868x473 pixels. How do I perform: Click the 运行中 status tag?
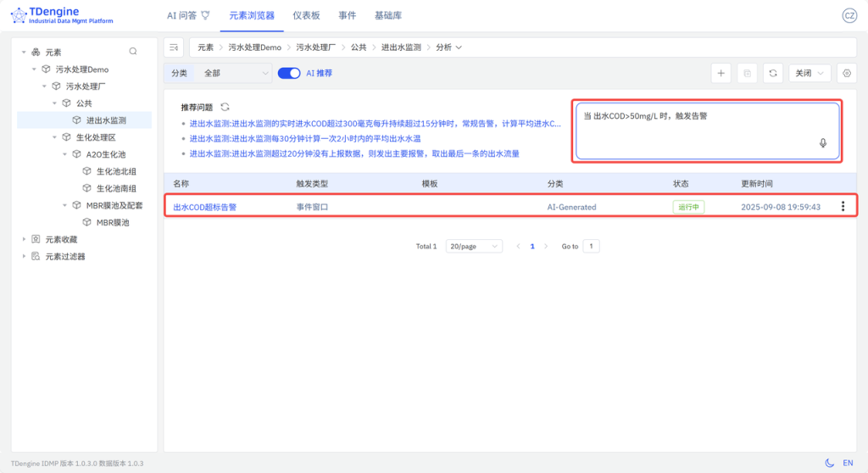pyautogui.click(x=688, y=207)
